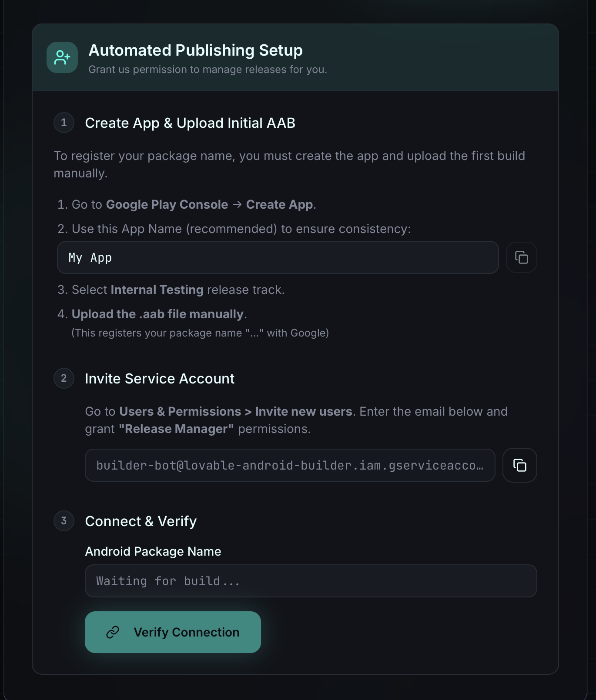Click Google Play Console text

pyautogui.click(x=167, y=204)
